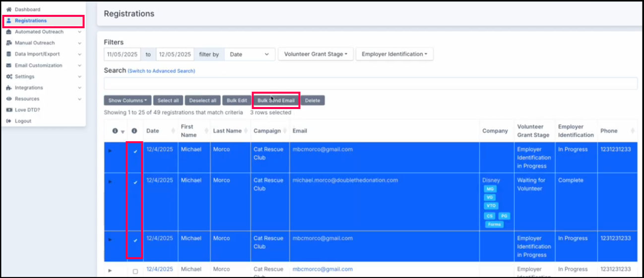
Task: Click the Search text field
Action: click(370, 83)
